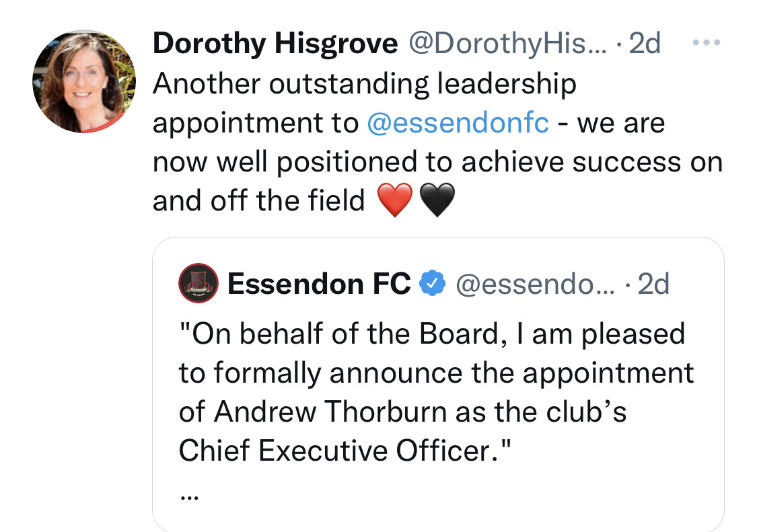This screenshot has height=532, width=757.
Task: Click the blue verified badge
Action: pyautogui.click(x=432, y=283)
